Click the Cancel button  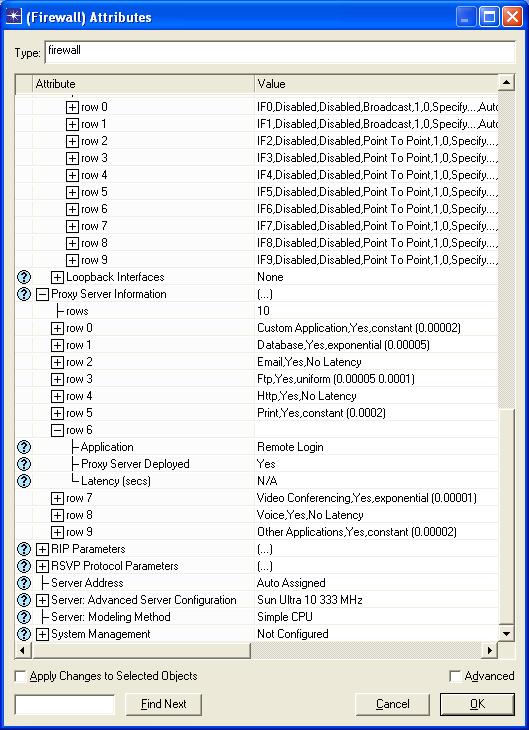tap(393, 704)
